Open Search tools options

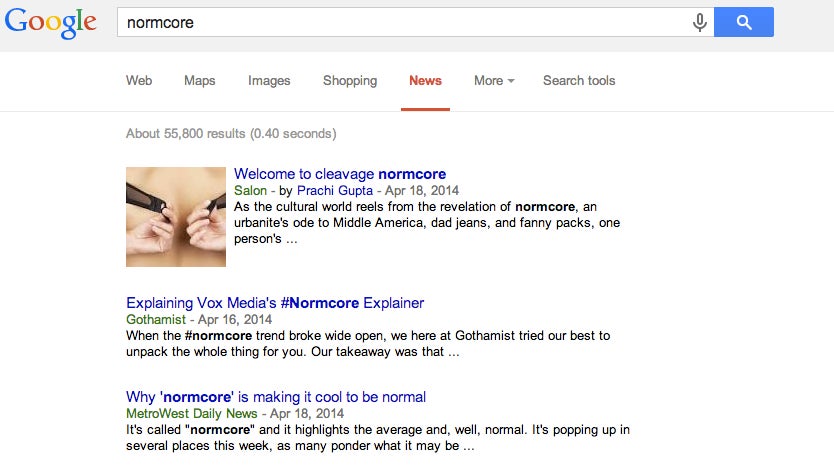click(x=579, y=80)
